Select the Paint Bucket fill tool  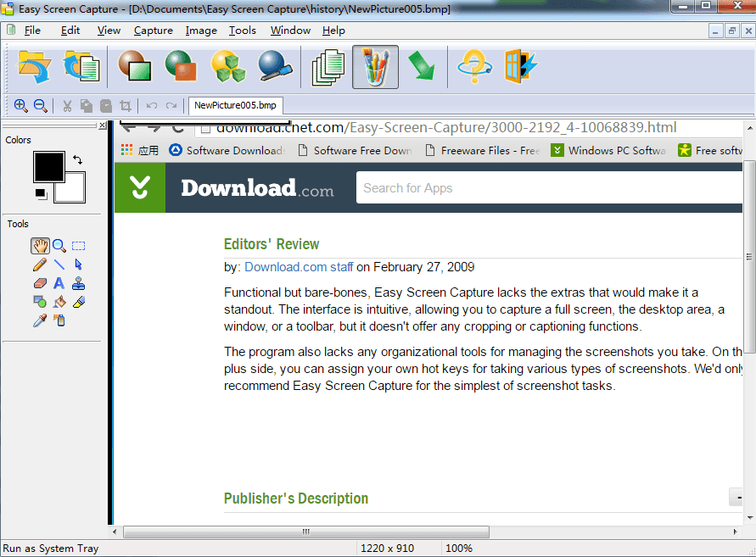point(59,302)
